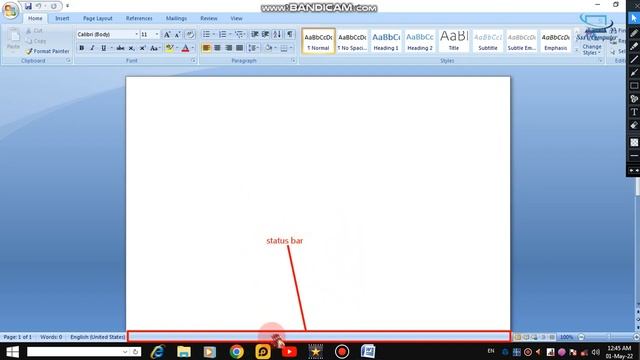Toggle strikethrough formatting
This screenshot has width=640, height=360.
click(120, 48)
